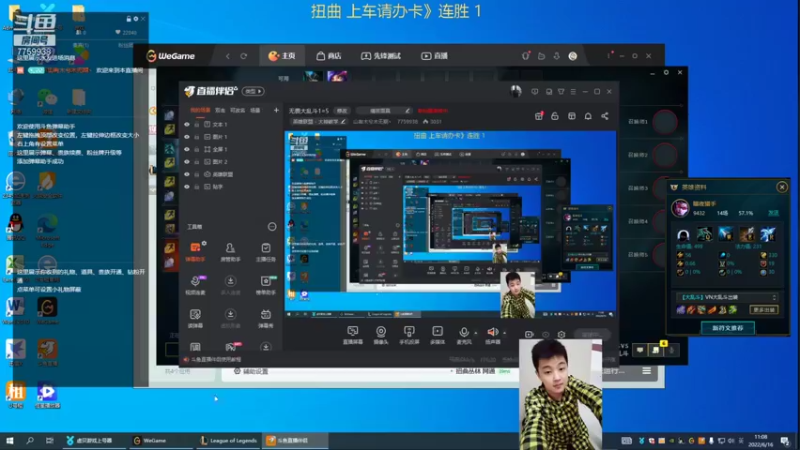Refresh the WeGame page

pyautogui.click(x=243, y=56)
